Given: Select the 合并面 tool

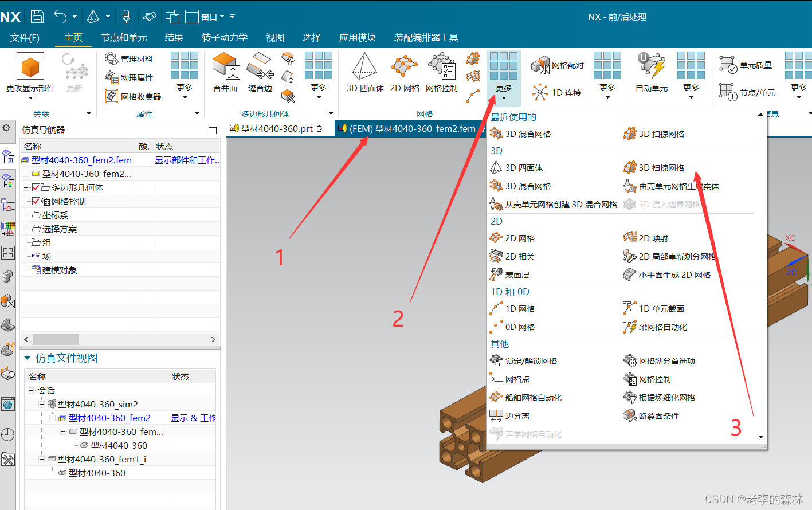Looking at the screenshot, I should pyautogui.click(x=225, y=73).
